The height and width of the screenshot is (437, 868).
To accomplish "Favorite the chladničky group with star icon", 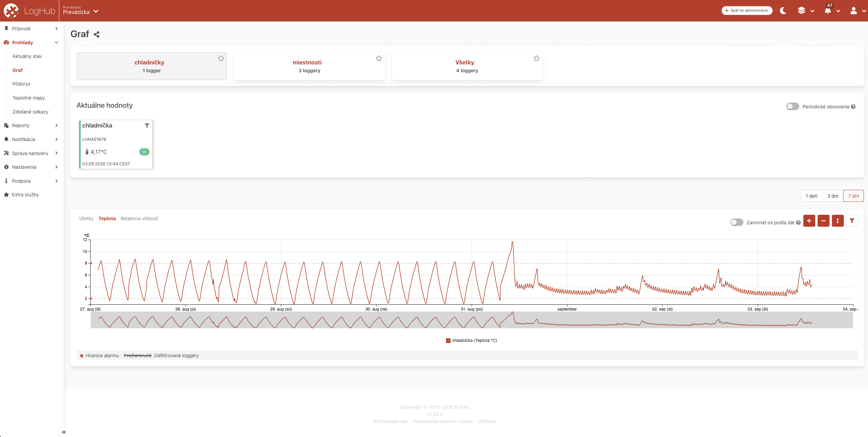I will pos(221,58).
